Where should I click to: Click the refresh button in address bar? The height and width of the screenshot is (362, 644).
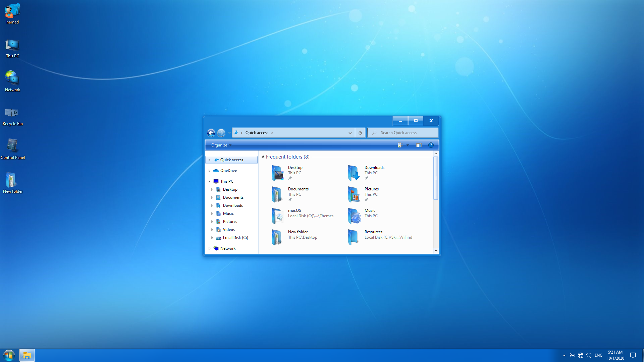click(x=360, y=133)
